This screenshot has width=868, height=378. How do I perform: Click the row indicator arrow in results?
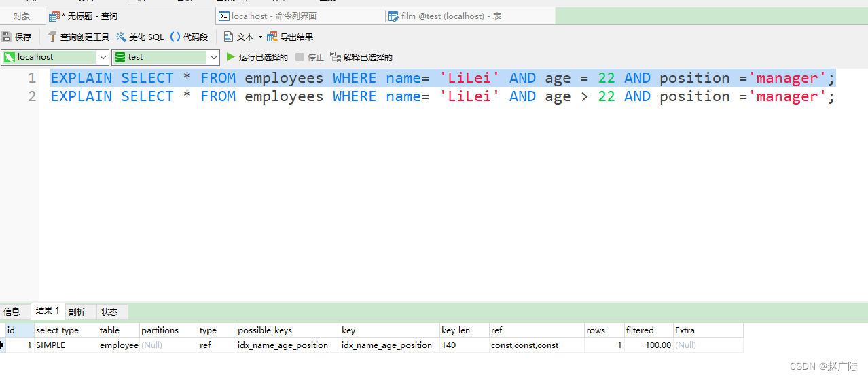pyautogui.click(x=3, y=345)
